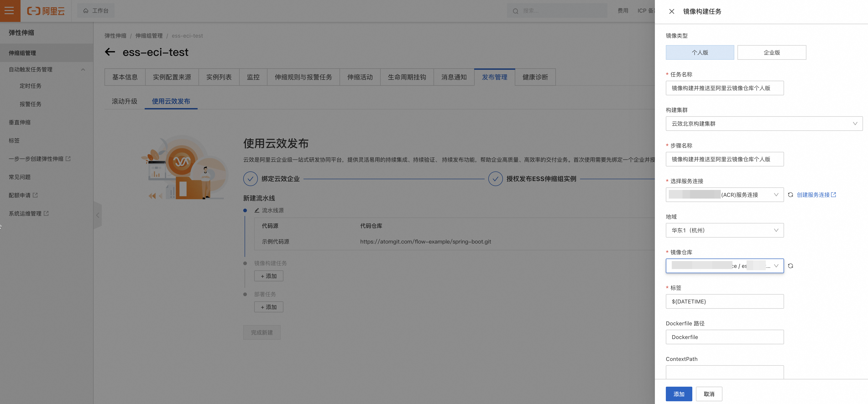Refresh the service connection list

pos(790,195)
